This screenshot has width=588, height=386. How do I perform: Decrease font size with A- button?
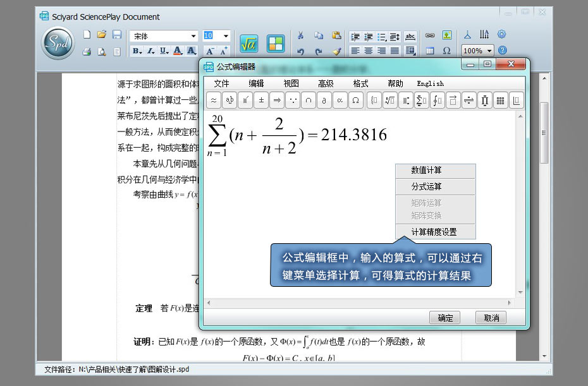pyautogui.click(x=210, y=51)
